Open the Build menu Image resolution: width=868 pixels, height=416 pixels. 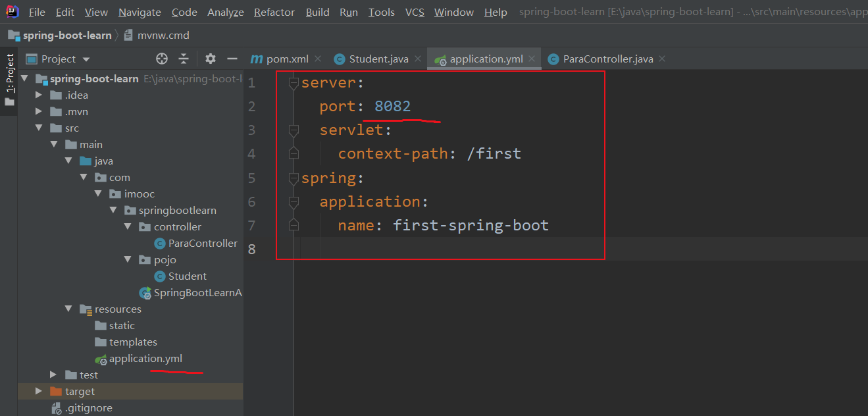[x=318, y=12]
